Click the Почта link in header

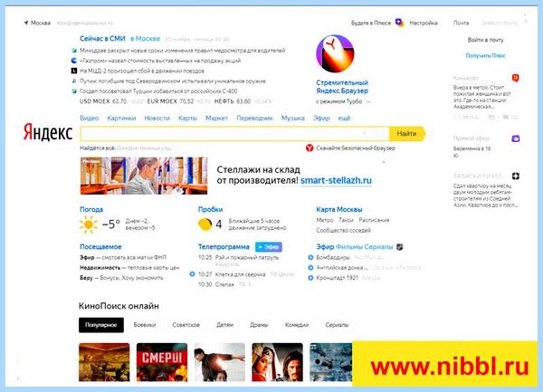(x=462, y=23)
